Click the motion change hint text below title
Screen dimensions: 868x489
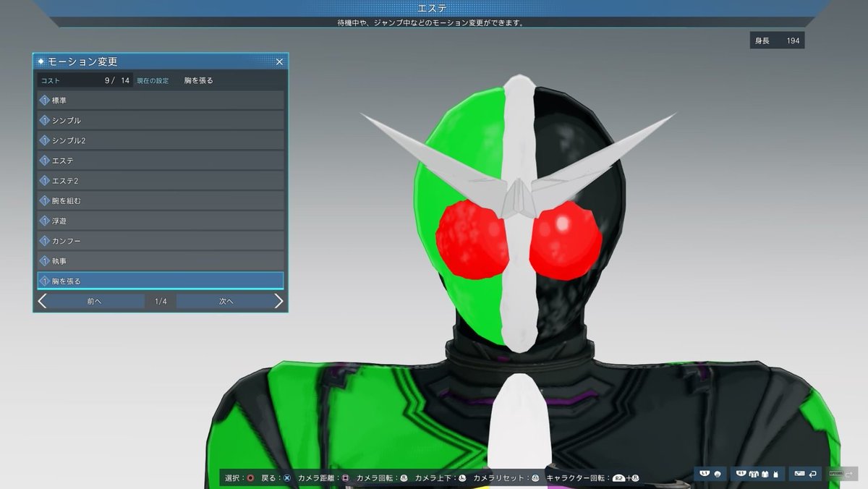click(430, 22)
